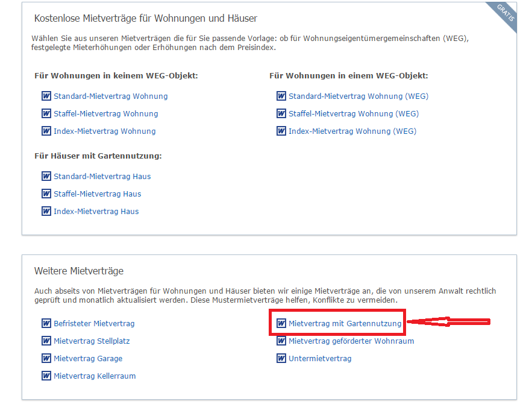The image size is (532, 404).
Task: Open the Mietvertrag Kellerraum link
Action: (95, 376)
